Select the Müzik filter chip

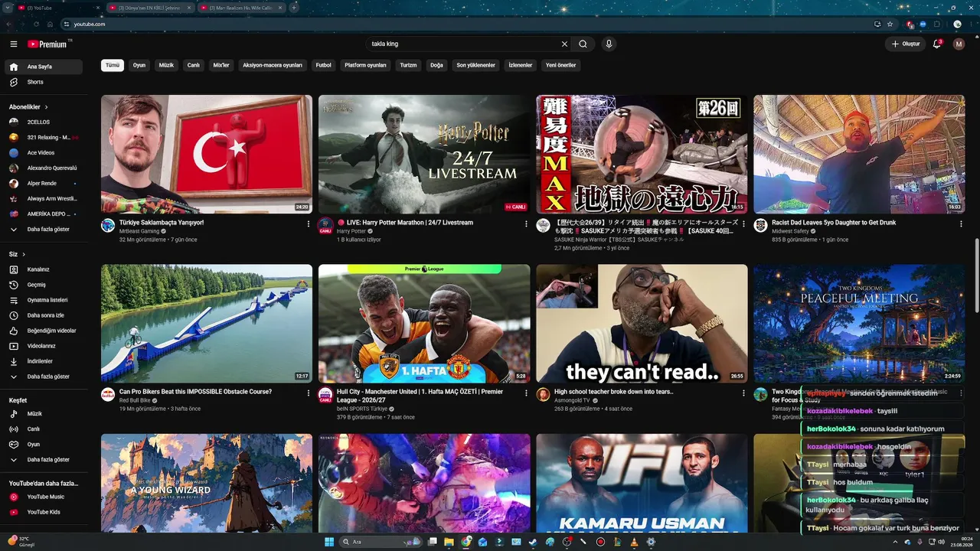tap(166, 65)
